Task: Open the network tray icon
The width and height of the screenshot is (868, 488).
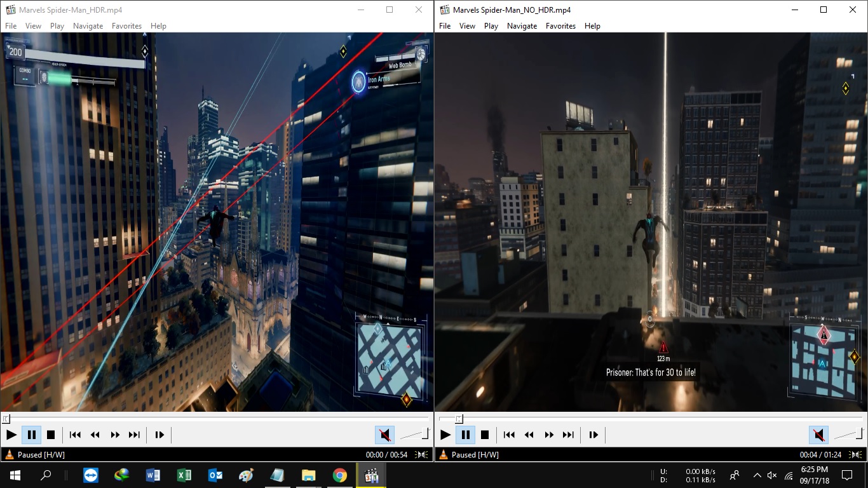Action: [789, 475]
